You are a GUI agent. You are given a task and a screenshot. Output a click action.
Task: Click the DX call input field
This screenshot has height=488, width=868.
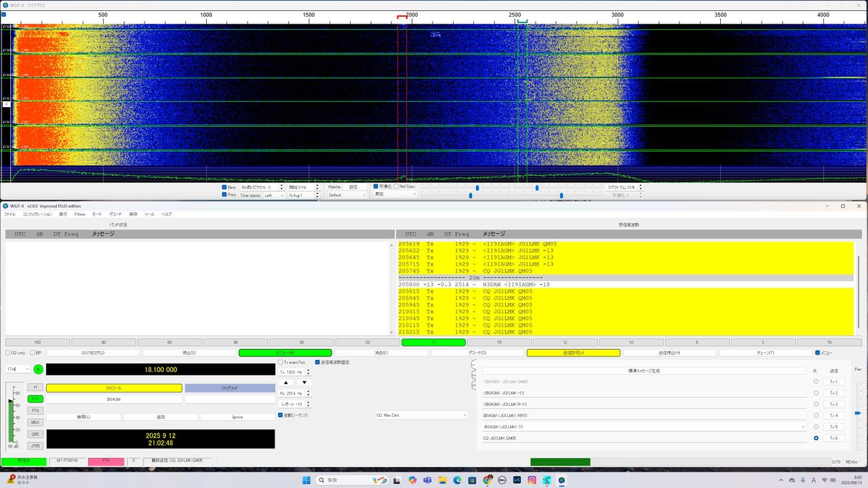coord(114,399)
